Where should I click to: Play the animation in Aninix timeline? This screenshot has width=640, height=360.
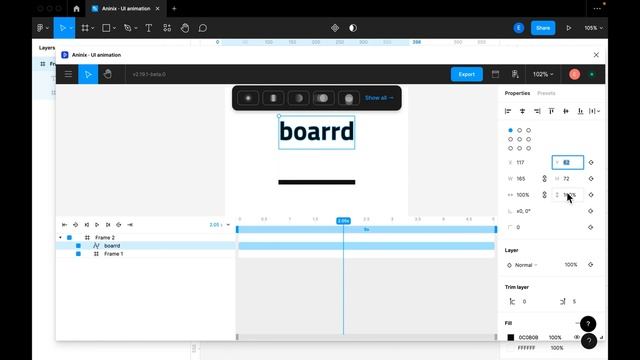(x=97, y=225)
